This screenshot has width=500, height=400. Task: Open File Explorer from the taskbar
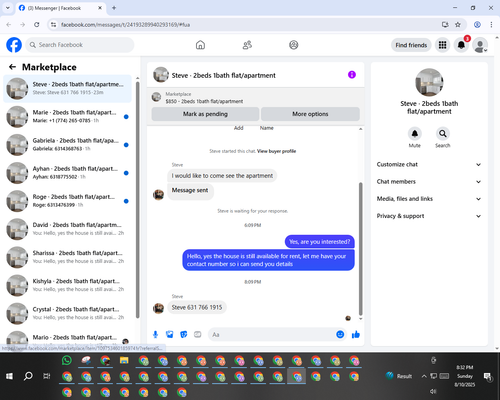[x=124, y=360]
